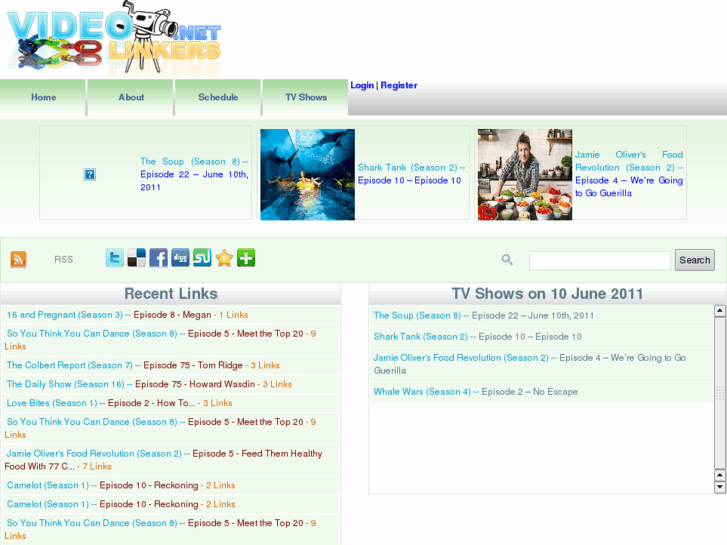The image size is (727, 545).
Task: Submit the page with the Digg icon
Action: [180, 258]
